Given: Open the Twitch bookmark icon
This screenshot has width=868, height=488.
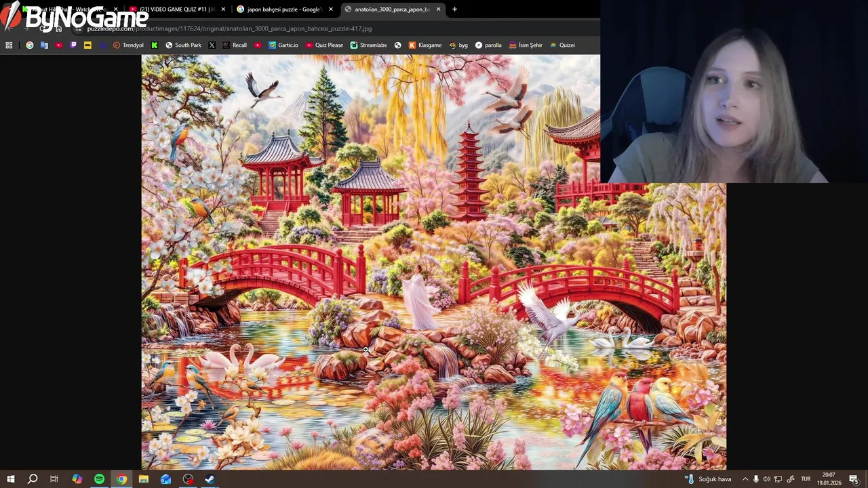Looking at the screenshot, I should pos(73,45).
